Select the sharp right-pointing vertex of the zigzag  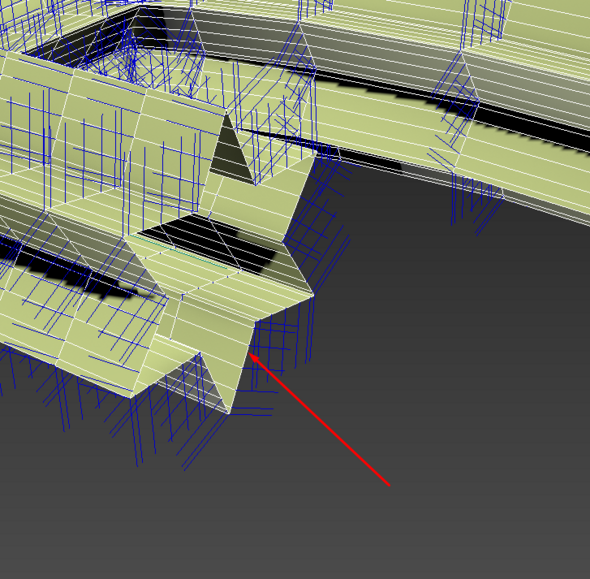(x=313, y=295)
